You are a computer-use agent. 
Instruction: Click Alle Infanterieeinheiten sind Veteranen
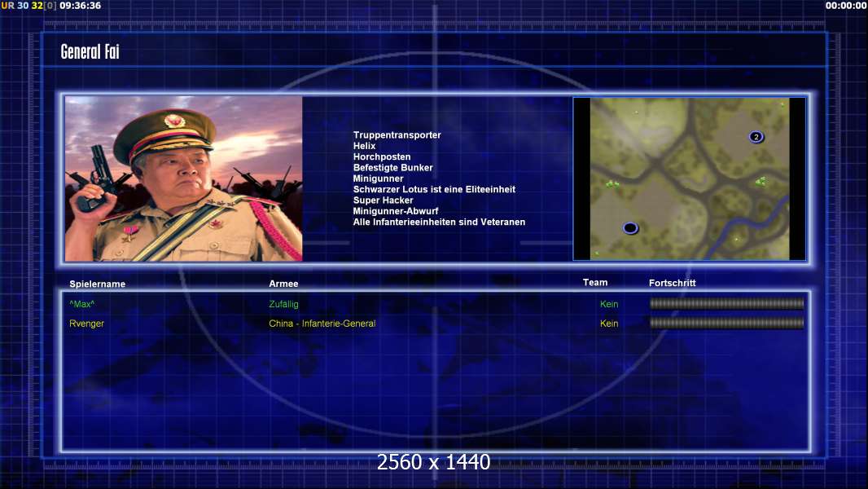coord(439,222)
